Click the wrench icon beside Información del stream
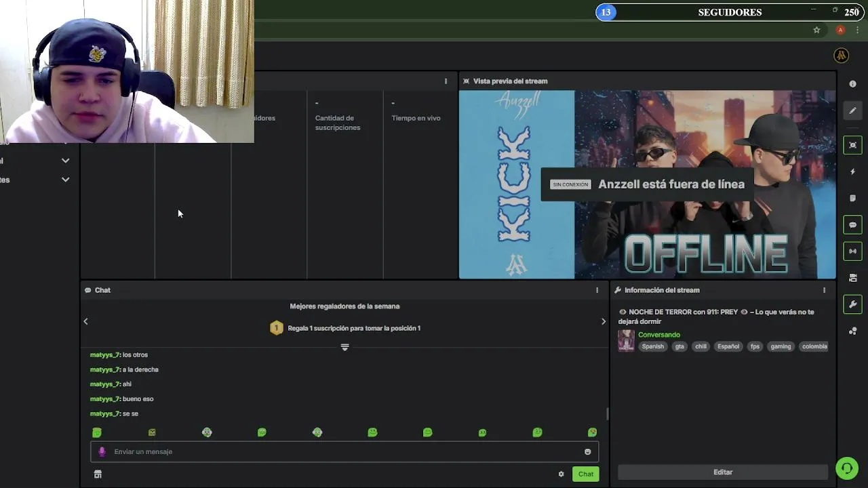This screenshot has height=488, width=868. tap(618, 290)
